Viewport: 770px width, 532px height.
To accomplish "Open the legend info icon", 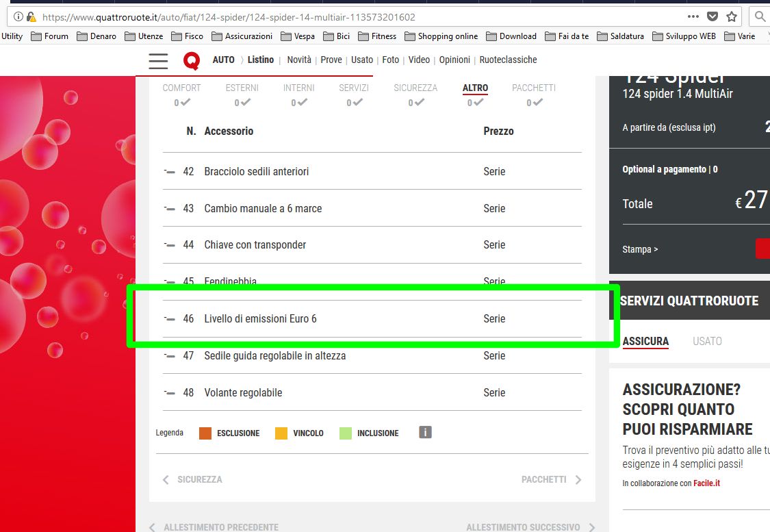I will (425, 432).
